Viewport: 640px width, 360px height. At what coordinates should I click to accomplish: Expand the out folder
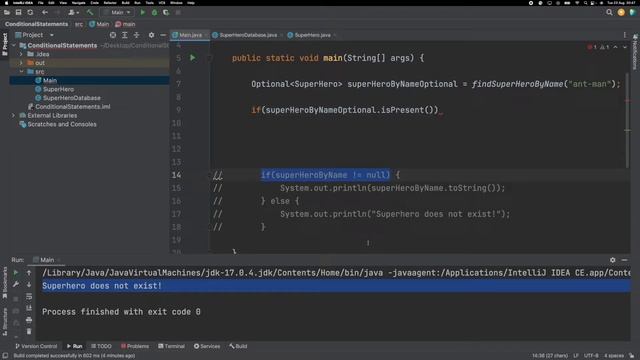point(21,63)
